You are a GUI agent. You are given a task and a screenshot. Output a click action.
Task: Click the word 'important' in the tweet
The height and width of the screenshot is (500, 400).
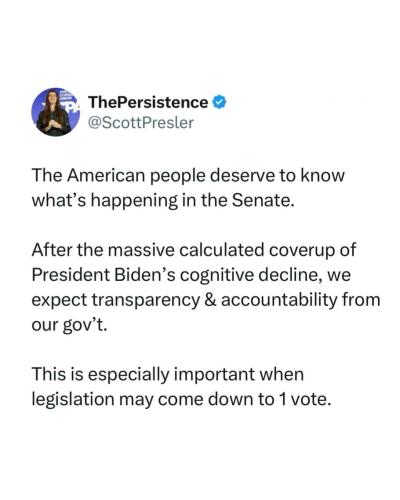(214, 375)
